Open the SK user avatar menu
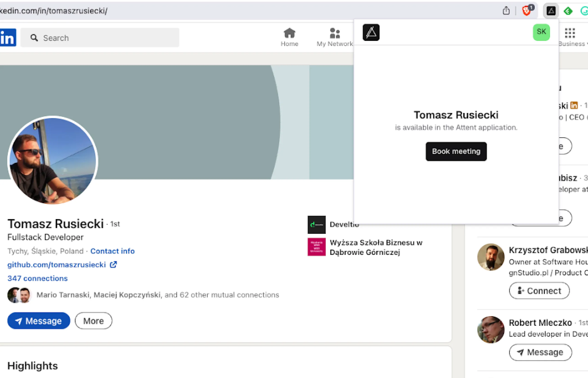The width and height of the screenshot is (588, 378). (541, 32)
